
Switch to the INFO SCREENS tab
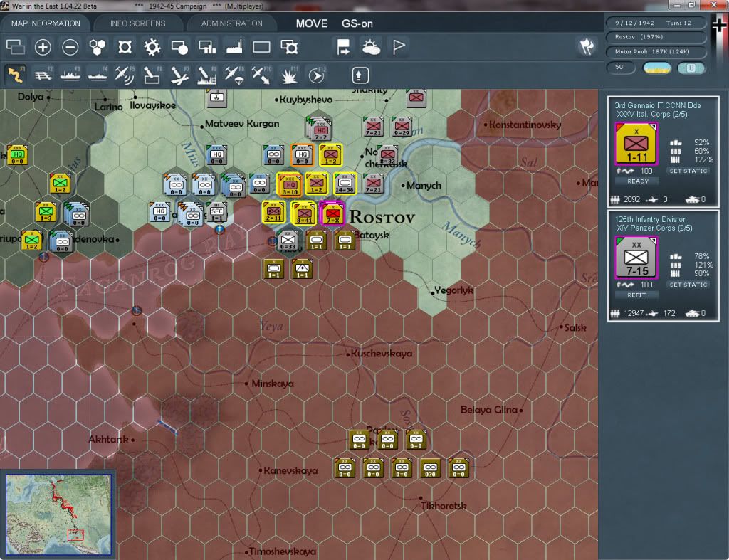click(x=137, y=23)
